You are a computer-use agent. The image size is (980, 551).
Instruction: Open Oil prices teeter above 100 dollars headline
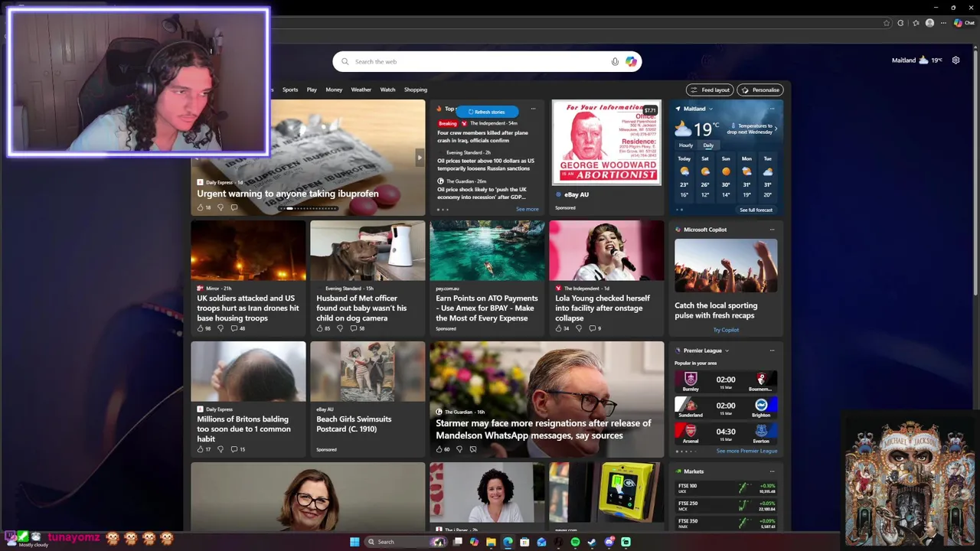coord(485,165)
